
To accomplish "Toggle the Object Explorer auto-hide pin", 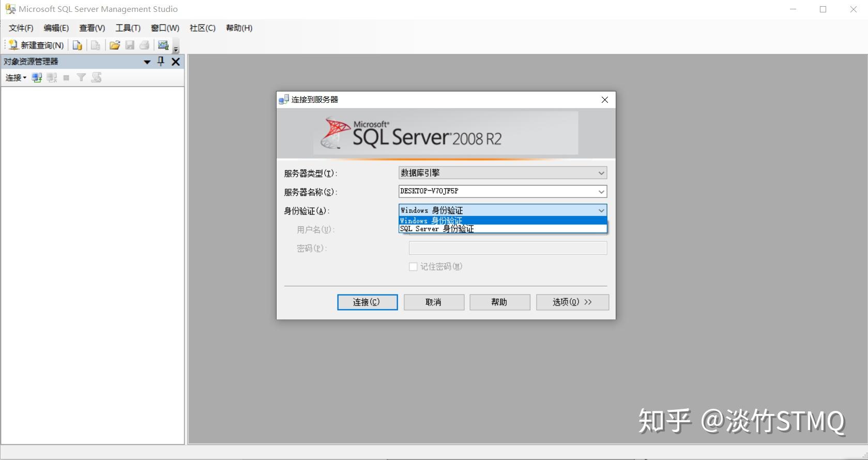I will (161, 62).
